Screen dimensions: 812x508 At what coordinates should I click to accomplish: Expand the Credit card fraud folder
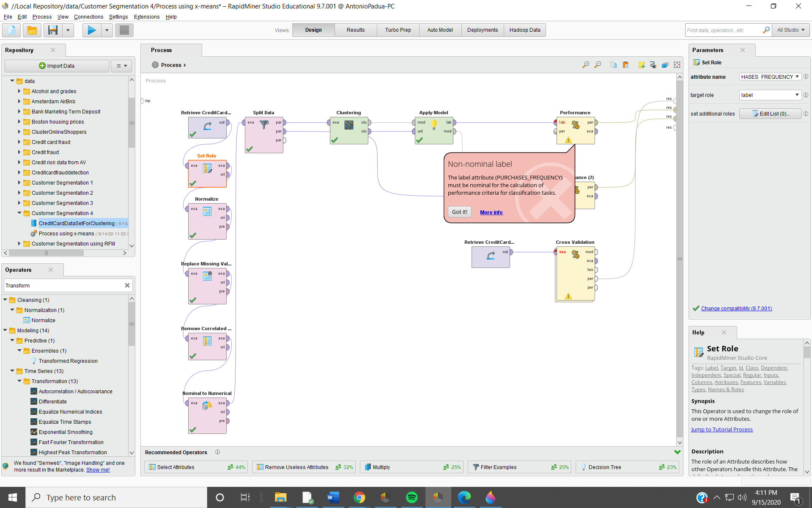[x=19, y=142]
